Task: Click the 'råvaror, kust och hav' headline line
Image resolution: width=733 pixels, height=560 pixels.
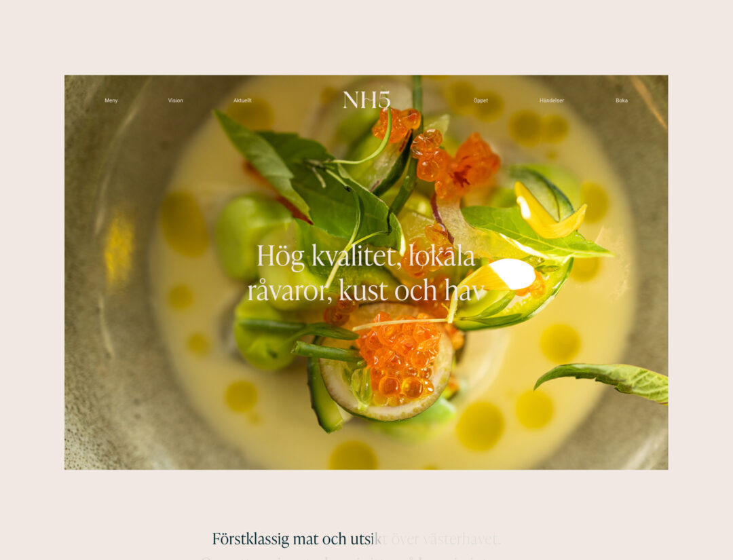Action: click(x=366, y=291)
